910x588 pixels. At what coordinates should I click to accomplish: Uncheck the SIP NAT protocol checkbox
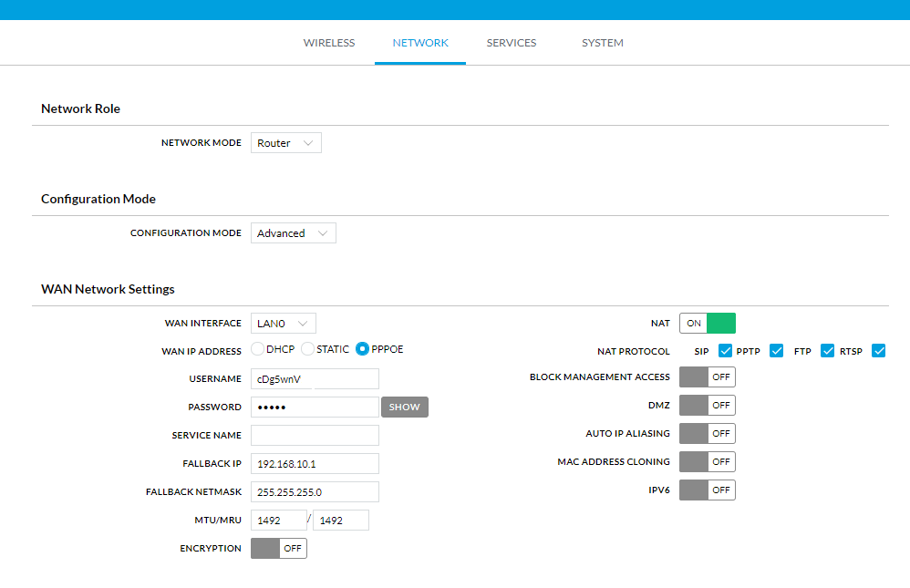point(726,351)
